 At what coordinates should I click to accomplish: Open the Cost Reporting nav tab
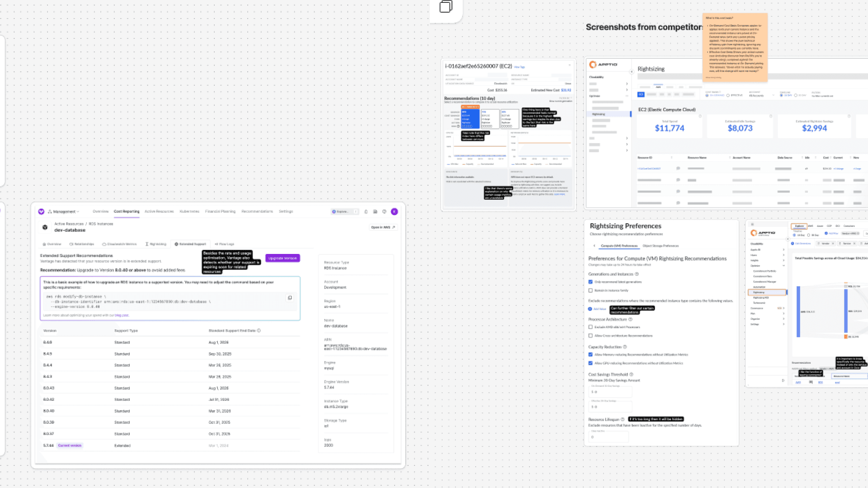[x=127, y=211]
